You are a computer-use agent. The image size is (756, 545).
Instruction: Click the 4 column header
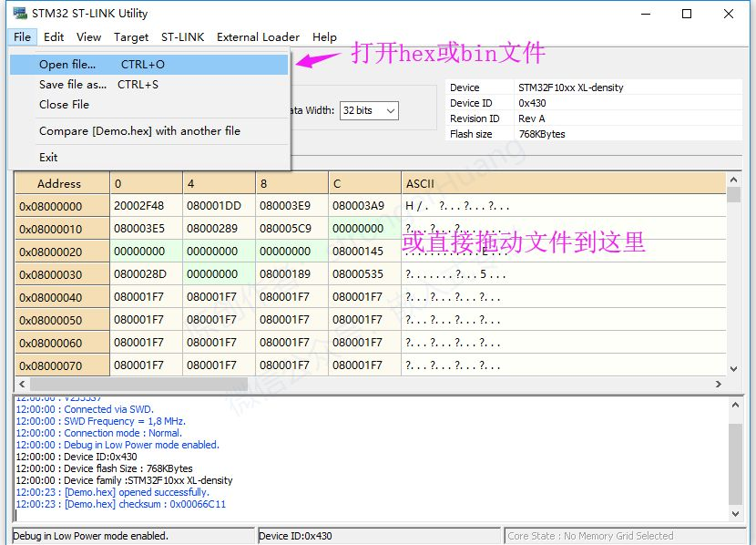(220, 184)
